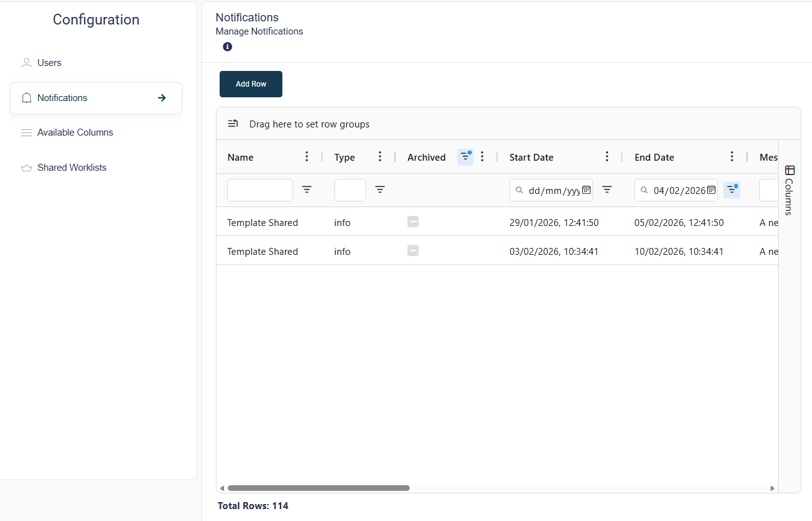Open the Users configuration section
Screen dimensions: 812x521
click(49, 63)
